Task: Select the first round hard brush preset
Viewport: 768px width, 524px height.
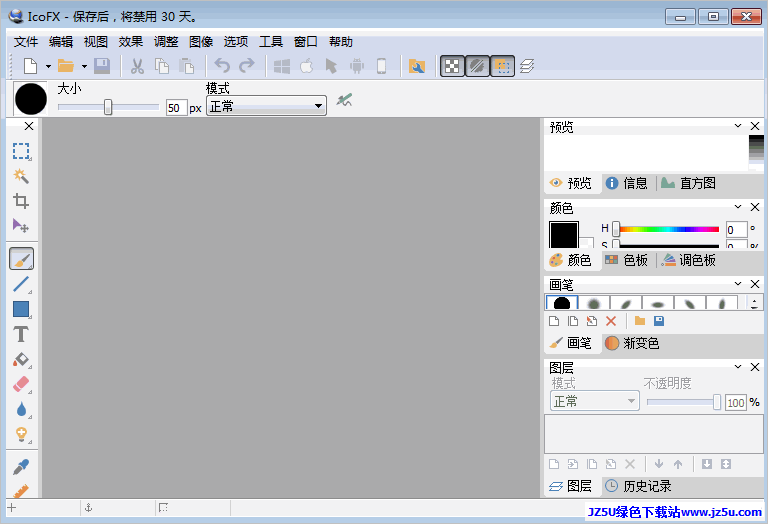Action: pos(562,303)
